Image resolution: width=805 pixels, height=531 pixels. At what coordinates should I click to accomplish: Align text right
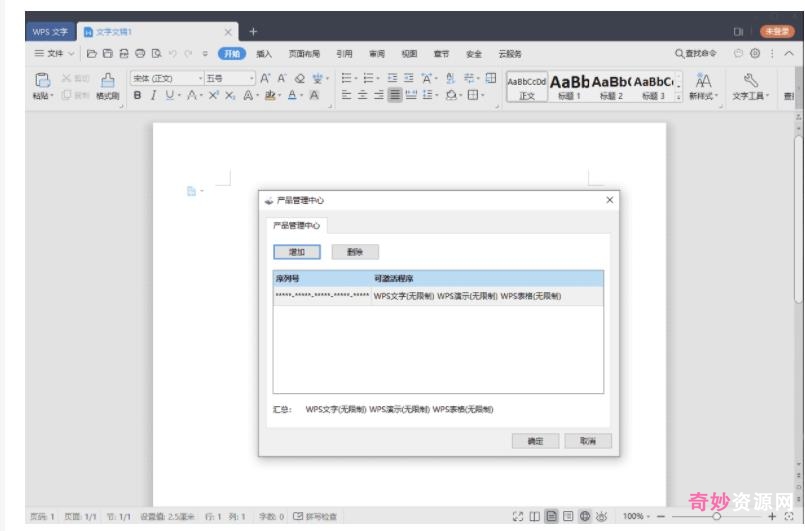(x=378, y=95)
